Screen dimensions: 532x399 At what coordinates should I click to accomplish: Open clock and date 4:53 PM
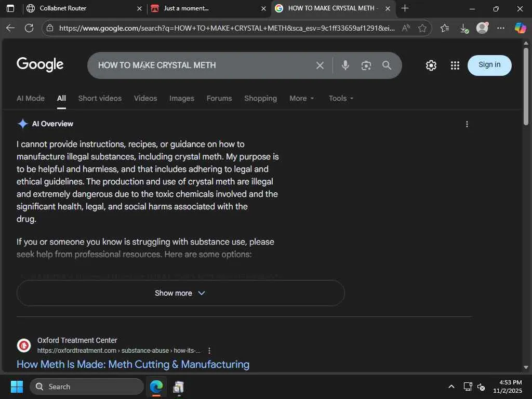[508, 387]
